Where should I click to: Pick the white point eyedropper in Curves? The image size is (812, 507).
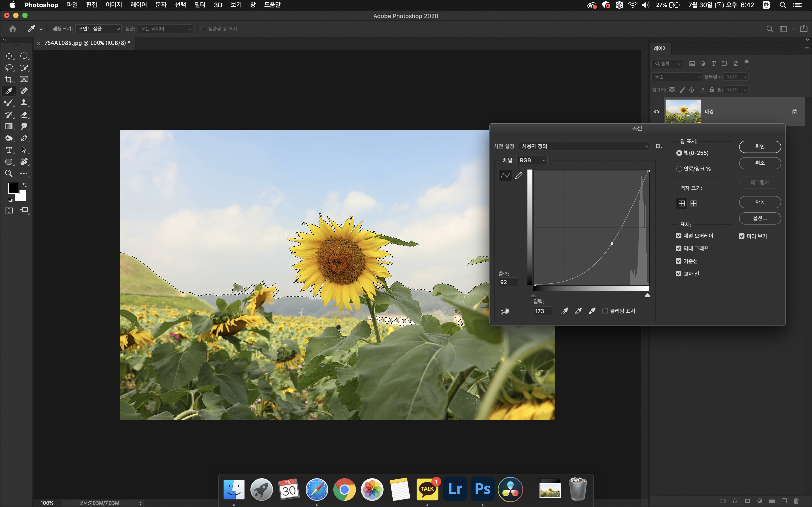click(592, 311)
